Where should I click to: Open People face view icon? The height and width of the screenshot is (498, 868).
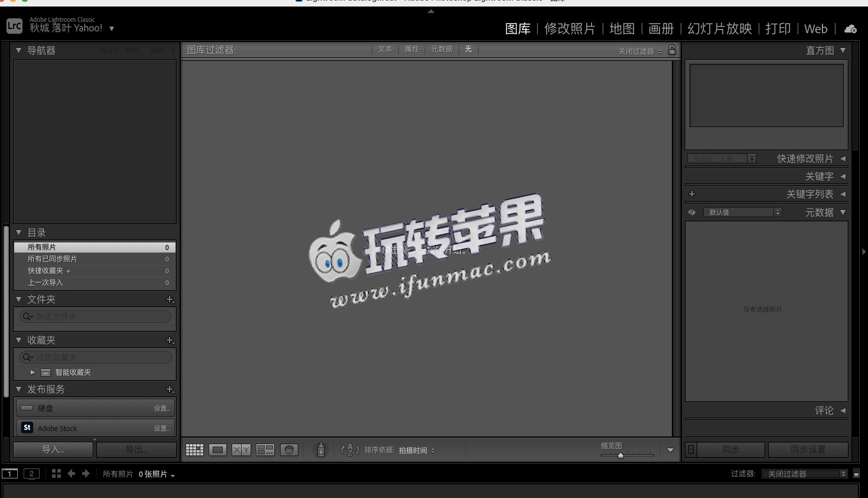point(289,450)
